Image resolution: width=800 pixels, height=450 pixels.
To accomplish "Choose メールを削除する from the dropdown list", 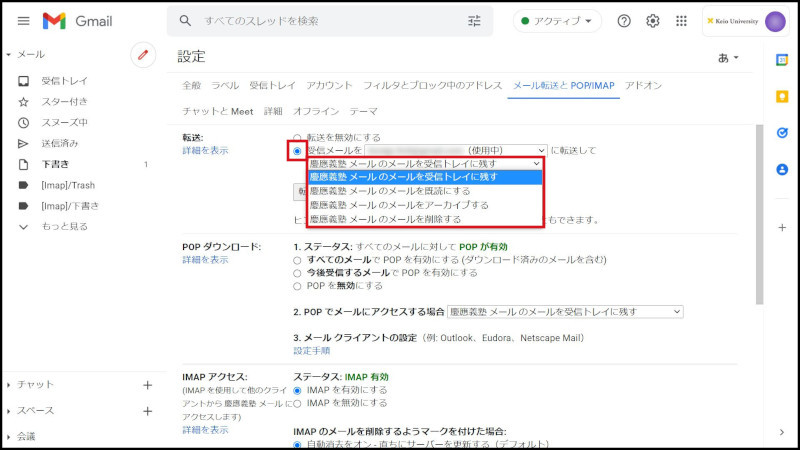I will pos(385,218).
